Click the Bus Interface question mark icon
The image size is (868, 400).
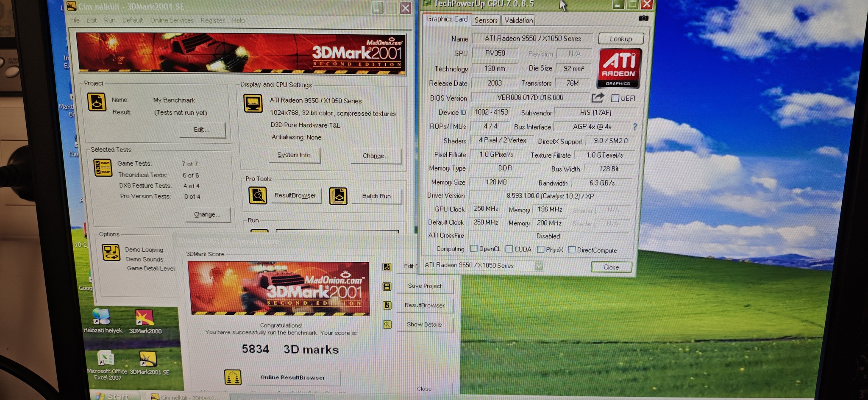tap(635, 127)
